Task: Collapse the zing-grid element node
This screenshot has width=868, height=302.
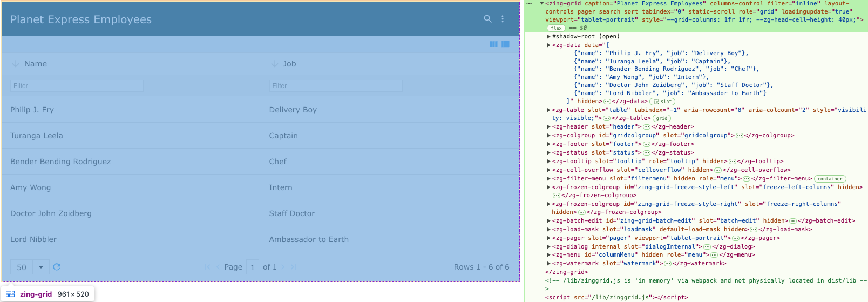Action: click(542, 3)
